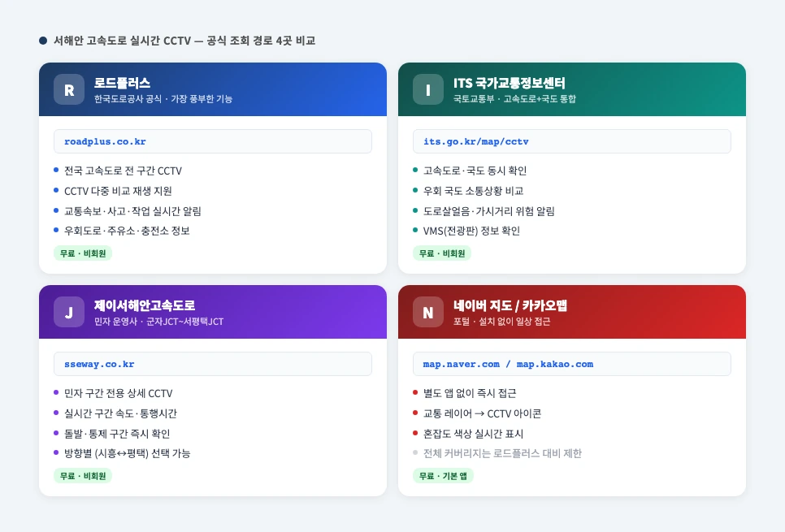Screen dimensions: 785x532
Task: Click the 네이버 지도 / 카카오맵 card title
Action: pyautogui.click(x=510, y=305)
